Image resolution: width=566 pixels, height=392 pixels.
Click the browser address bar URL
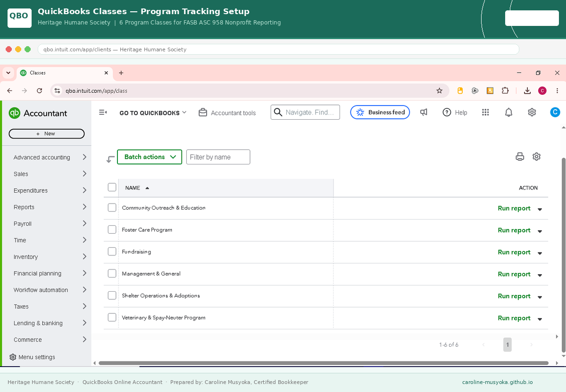point(96,90)
